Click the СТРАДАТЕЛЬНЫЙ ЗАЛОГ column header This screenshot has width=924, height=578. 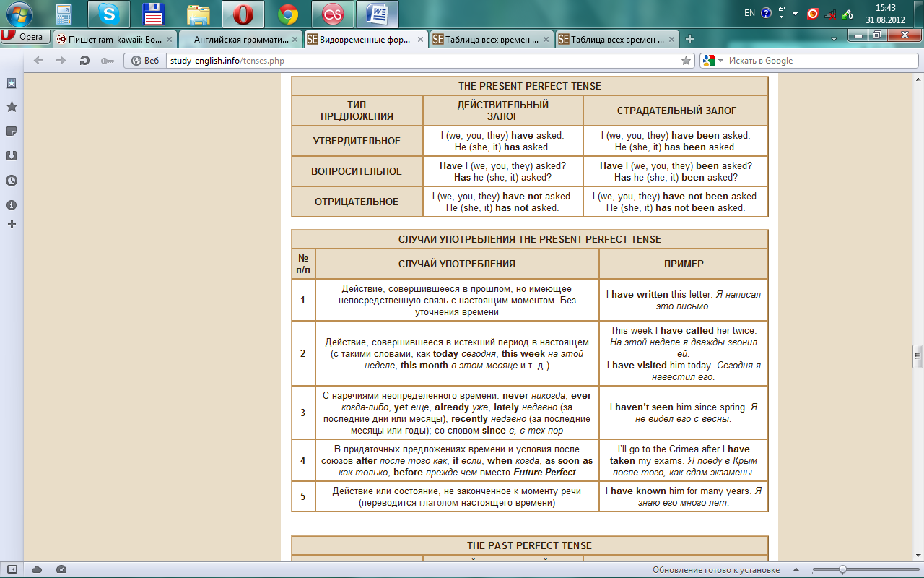(x=676, y=111)
